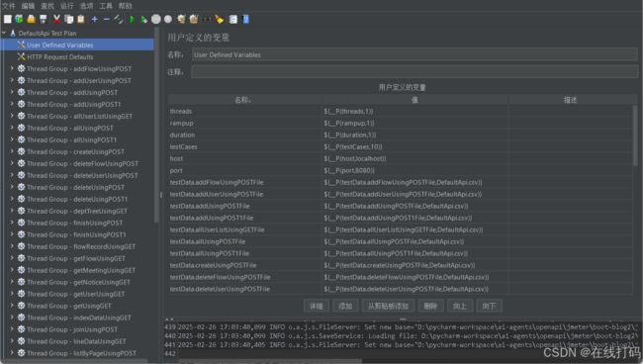
Task: Collapse the DefaultApi Test Plan node
Action: (4, 33)
